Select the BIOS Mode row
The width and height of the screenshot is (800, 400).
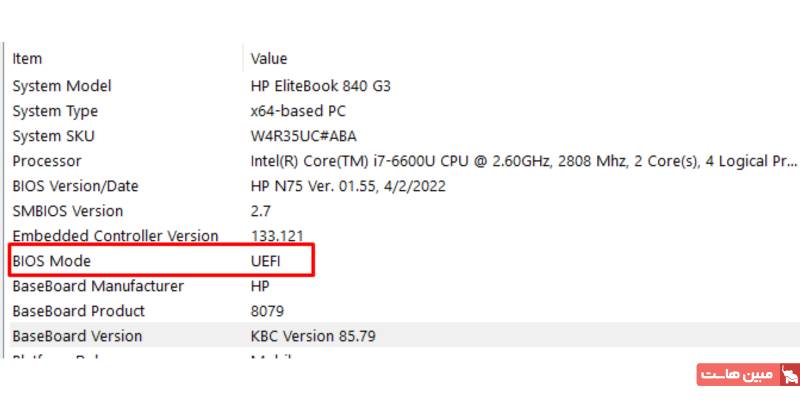click(54, 261)
